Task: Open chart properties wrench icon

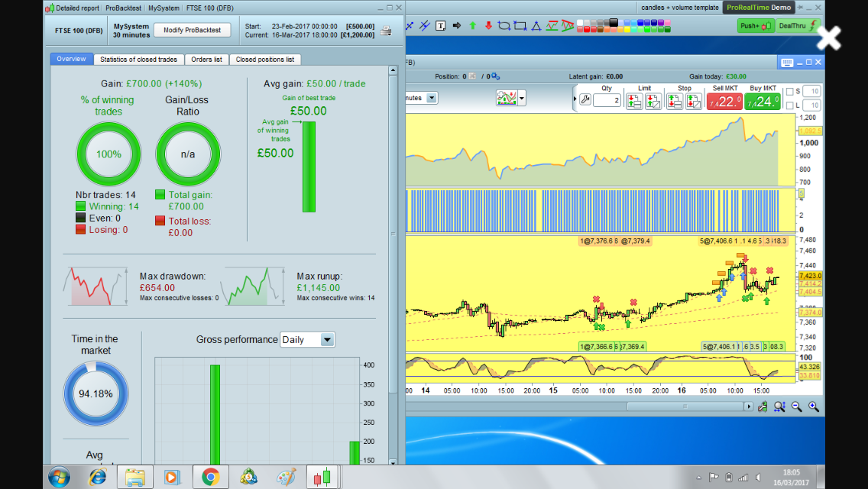Action: pos(763,406)
